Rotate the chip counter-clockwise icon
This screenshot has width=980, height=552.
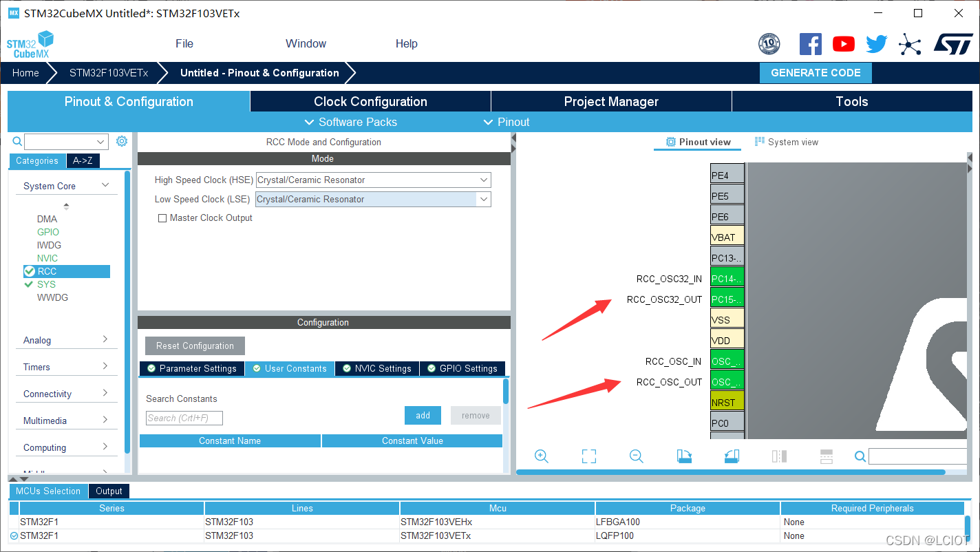(732, 456)
